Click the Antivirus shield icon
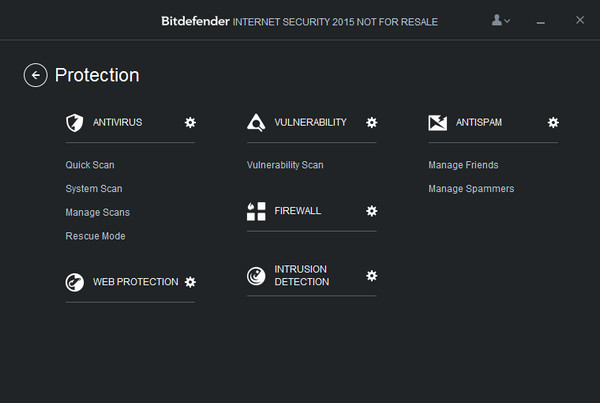Screen dimensions: 600x403 point(74,123)
